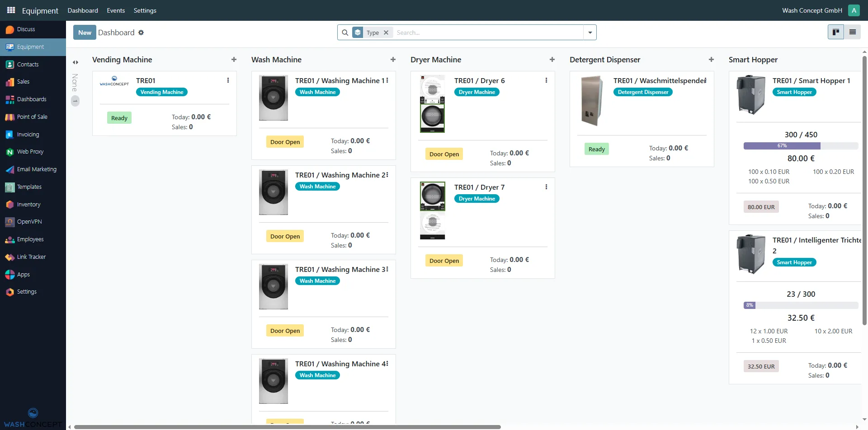868x430 pixels.
Task: Open OpenVPN from the sidebar
Action: [x=28, y=221]
